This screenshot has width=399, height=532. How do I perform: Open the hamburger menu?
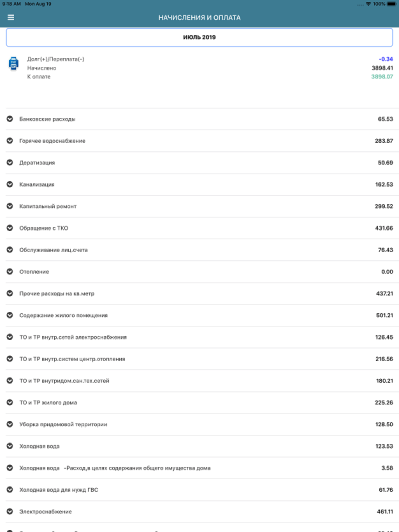[x=11, y=17]
